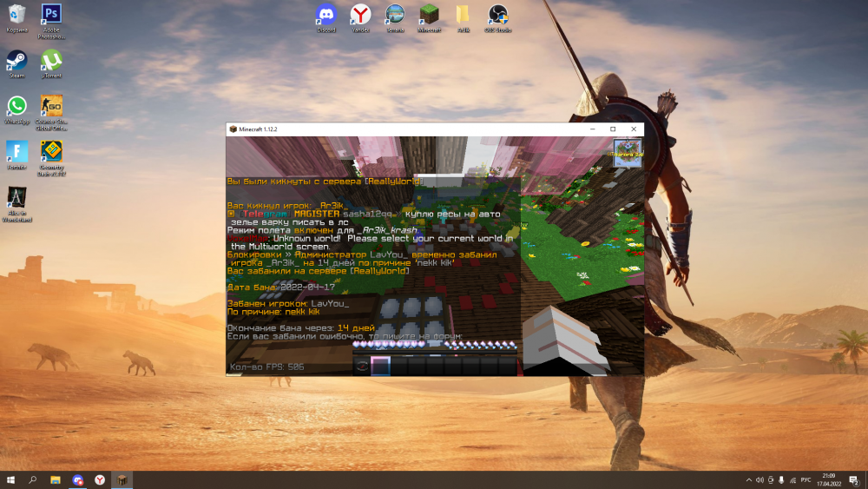Maximize the Minecraft 1.12.2 window
Image resolution: width=868 pixels, height=489 pixels.
click(613, 129)
